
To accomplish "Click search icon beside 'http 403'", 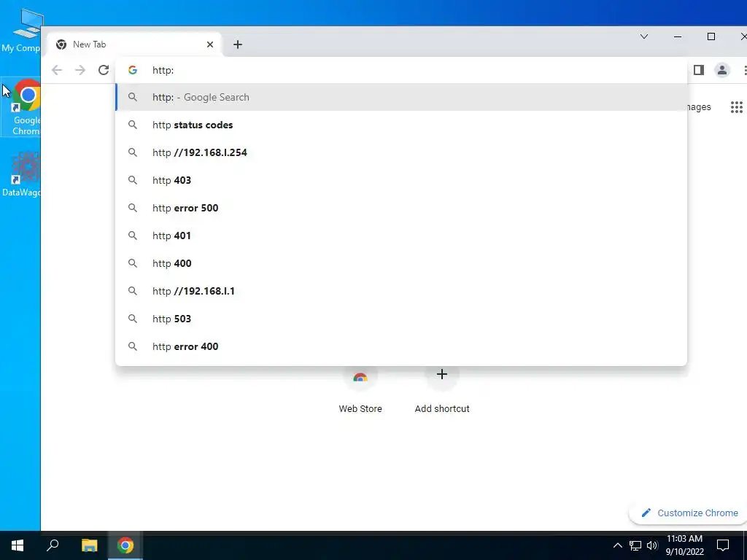I will [x=133, y=180].
